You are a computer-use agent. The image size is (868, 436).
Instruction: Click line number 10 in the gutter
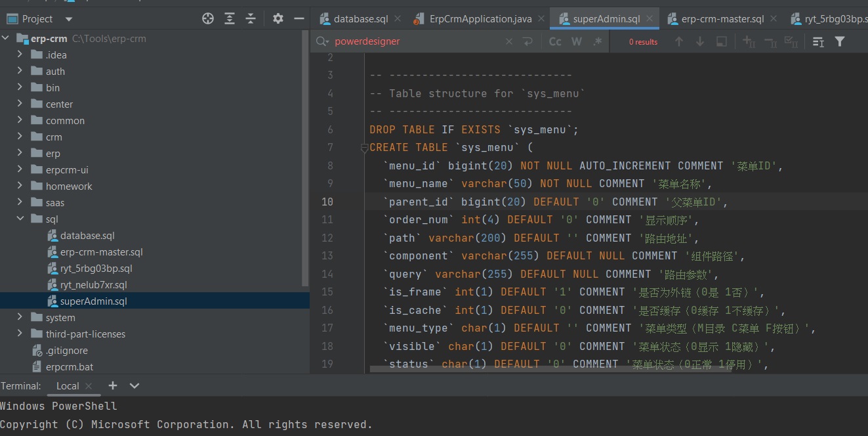pyautogui.click(x=327, y=202)
